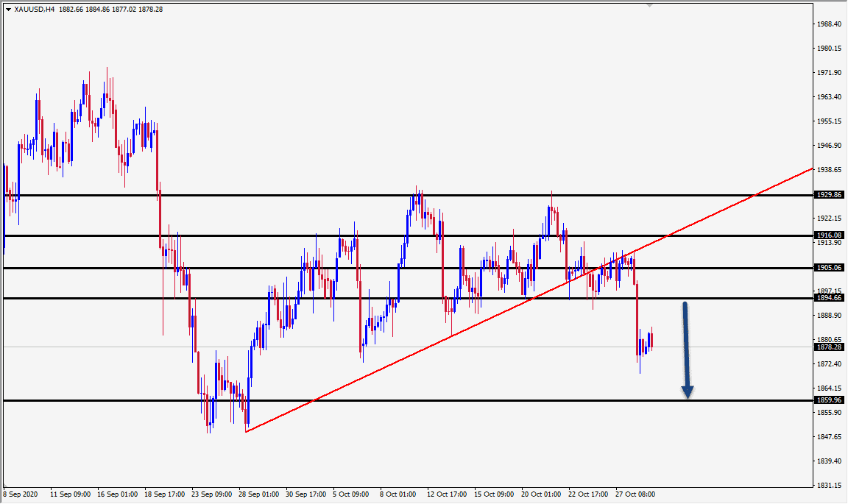Click the 1963.40 price axis label
This screenshot has width=848, height=504.
tap(830, 97)
